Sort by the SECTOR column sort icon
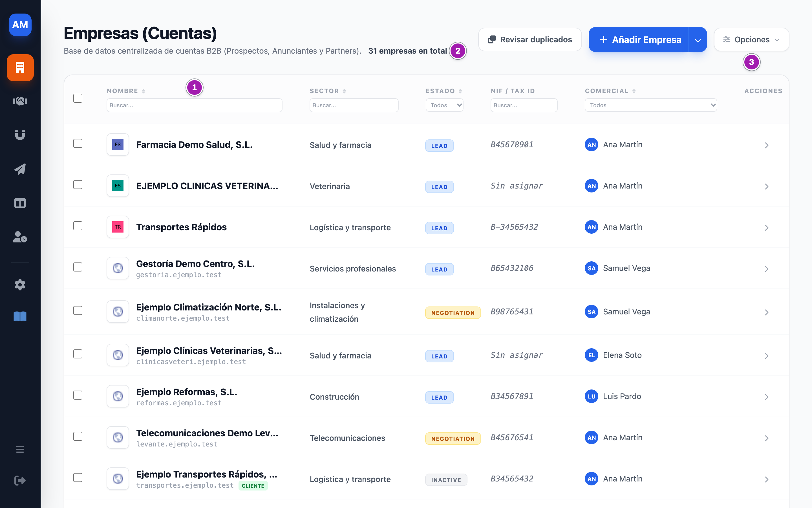The height and width of the screenshot is (508, 812). [344, 91]
